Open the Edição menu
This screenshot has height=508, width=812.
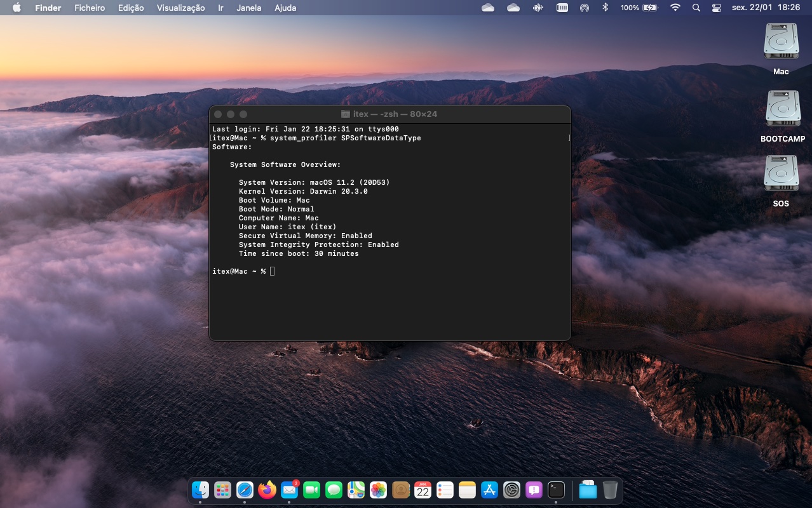coord(131,8)
